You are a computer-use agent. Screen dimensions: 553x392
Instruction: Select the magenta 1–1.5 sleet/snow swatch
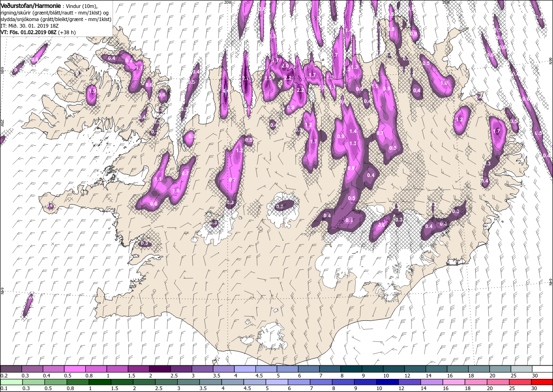point(118,369)
